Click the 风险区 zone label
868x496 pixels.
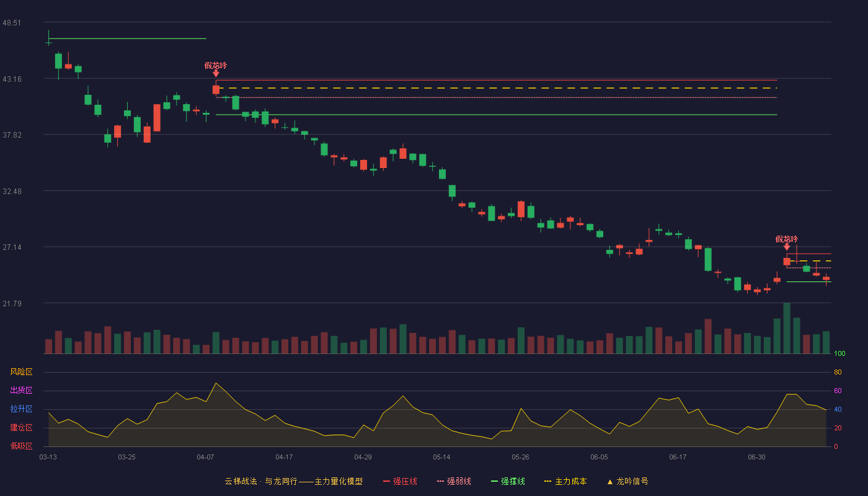(21, 372)
